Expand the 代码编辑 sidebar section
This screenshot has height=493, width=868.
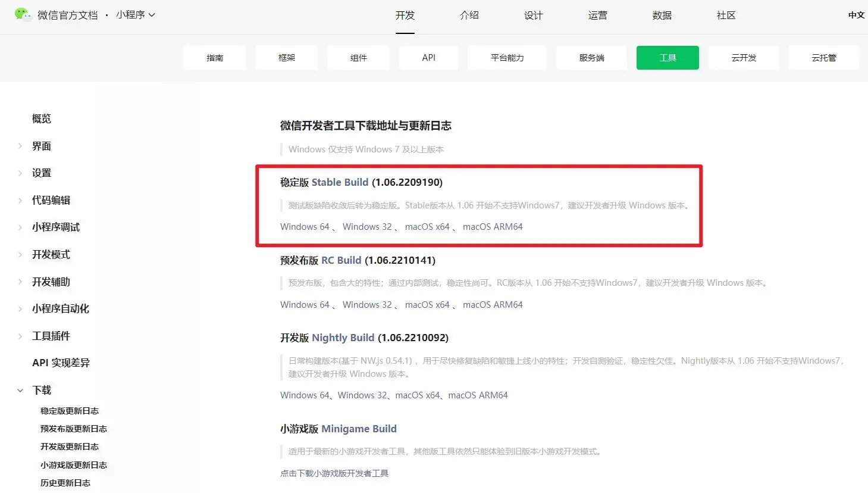[51, 200]
